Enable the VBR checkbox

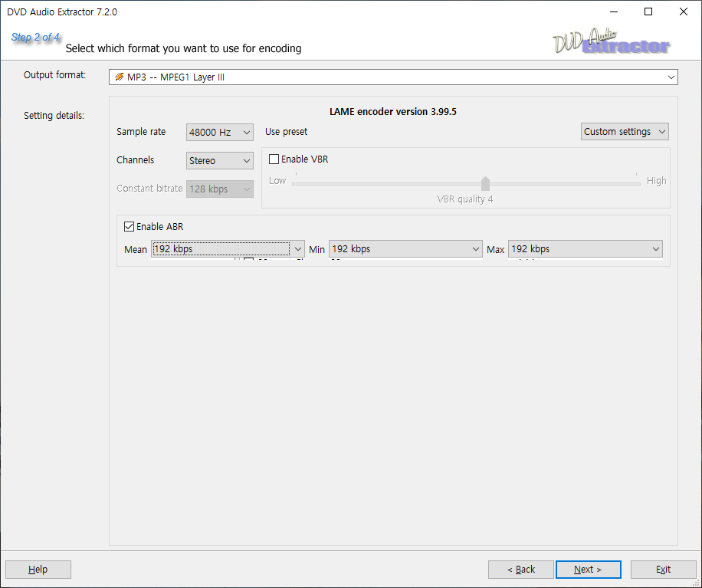274,159
